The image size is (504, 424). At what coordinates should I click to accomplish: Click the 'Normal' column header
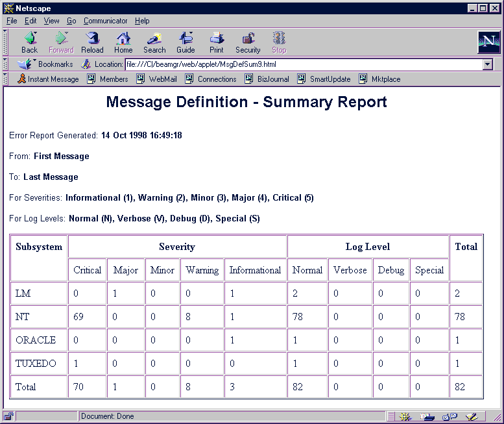[307, 270]
